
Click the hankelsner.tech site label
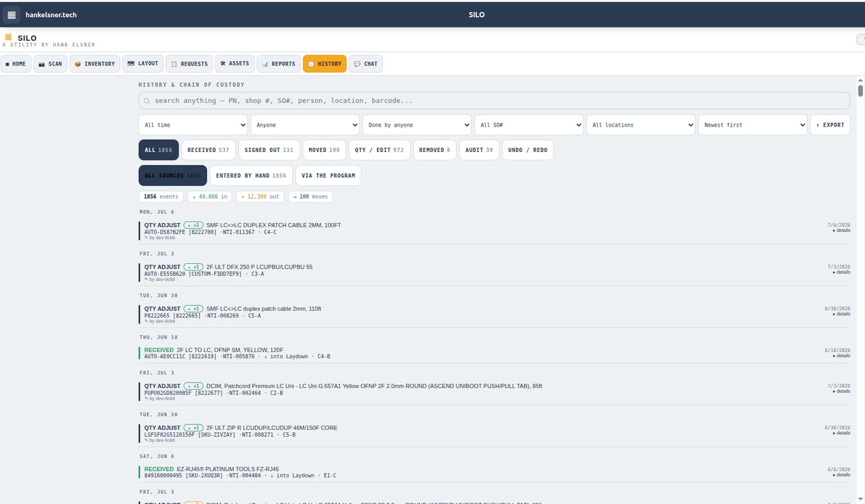click(51, 15)
